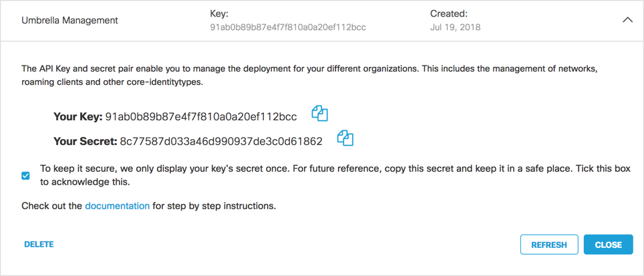
Task: Click the secret value beside Your Secret
Action: pyautogui.click(x=221, y=142)
